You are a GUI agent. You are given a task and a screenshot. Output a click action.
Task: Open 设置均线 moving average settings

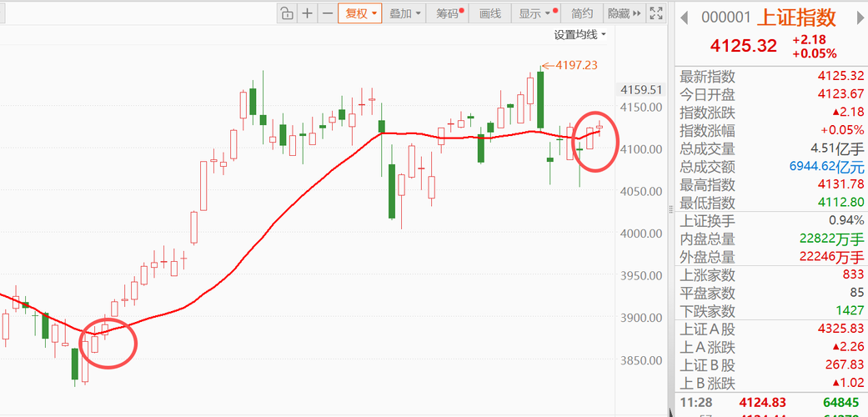tap(580, 35)
